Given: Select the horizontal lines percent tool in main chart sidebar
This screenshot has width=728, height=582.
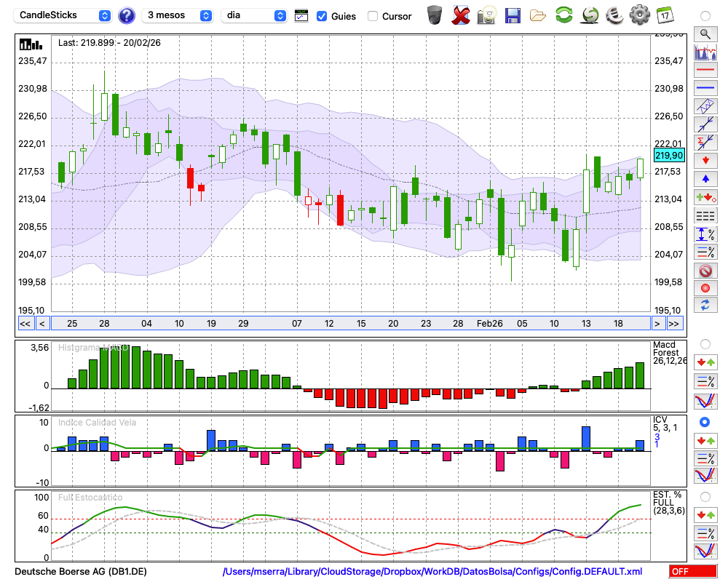Looking at the screenshot, I should (705, 252).
